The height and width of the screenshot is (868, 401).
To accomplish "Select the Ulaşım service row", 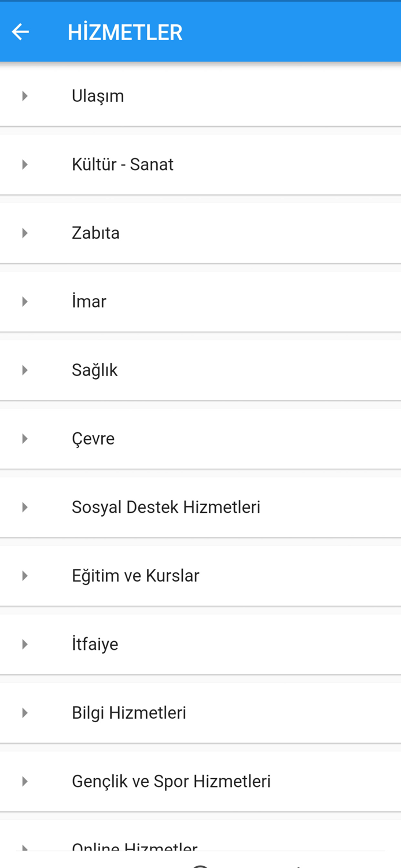I will click(97, 95).
